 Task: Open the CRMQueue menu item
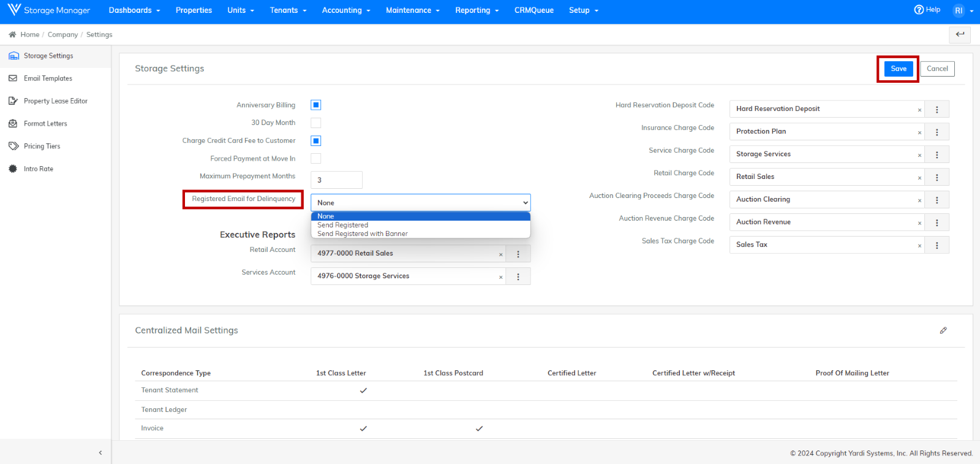[x=534, y=10]
